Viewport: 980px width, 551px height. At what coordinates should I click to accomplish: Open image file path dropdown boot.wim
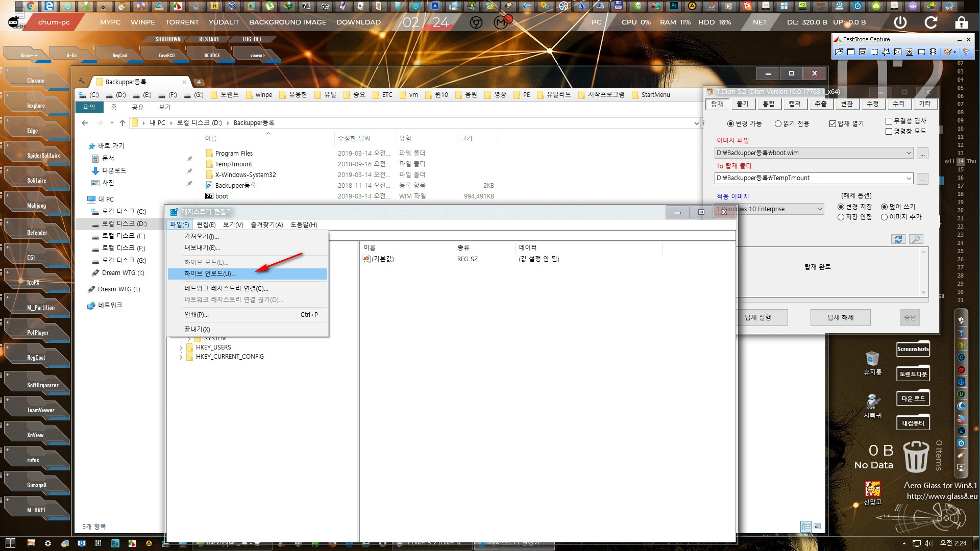(x=909, y=153)
